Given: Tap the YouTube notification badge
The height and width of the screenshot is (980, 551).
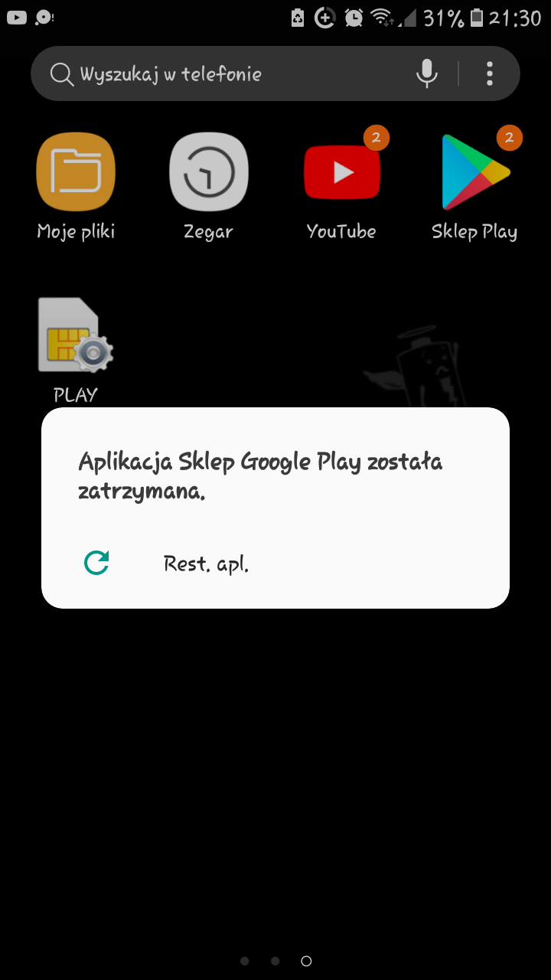Looking at the screenshot, I should (x=376, y=138).
